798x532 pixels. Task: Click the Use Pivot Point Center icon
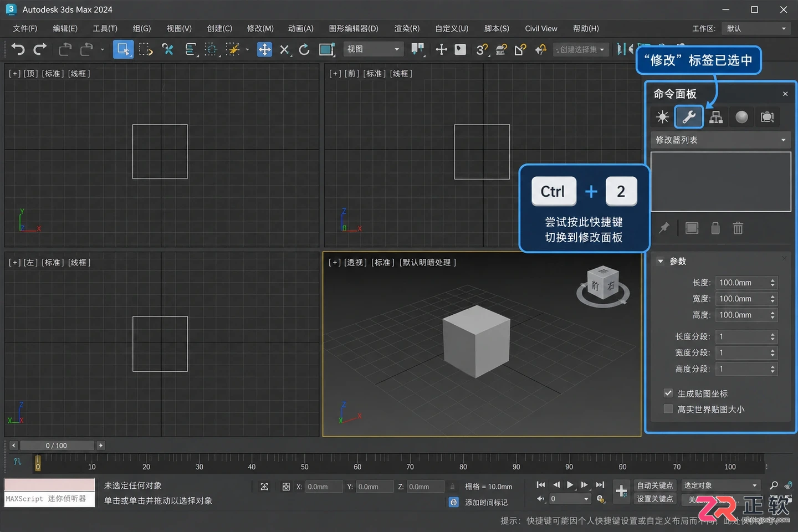418,49
